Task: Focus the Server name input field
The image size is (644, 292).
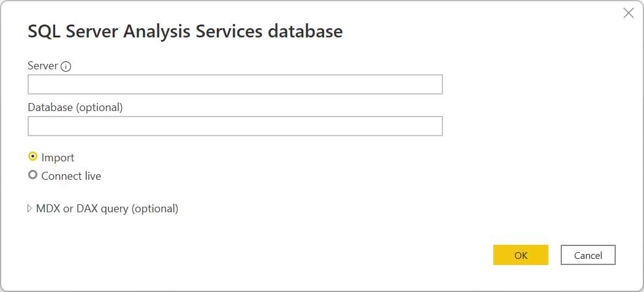Action: [x=235, y=85]
